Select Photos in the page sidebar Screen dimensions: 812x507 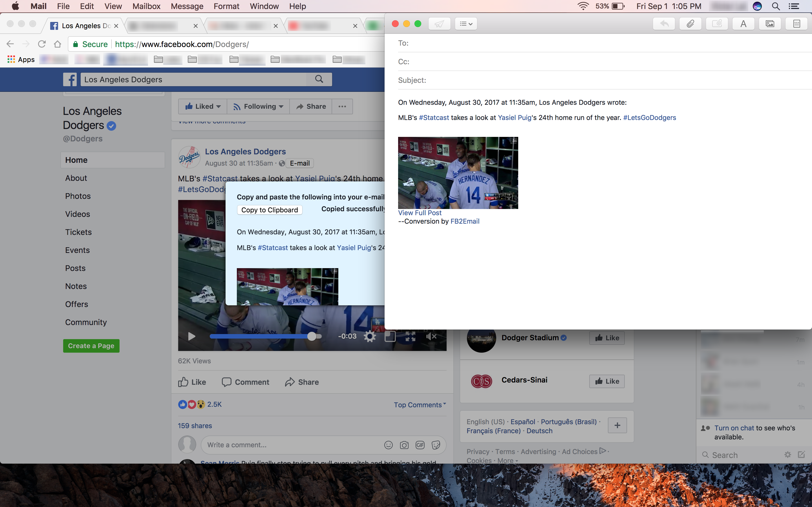pos(78,196)
